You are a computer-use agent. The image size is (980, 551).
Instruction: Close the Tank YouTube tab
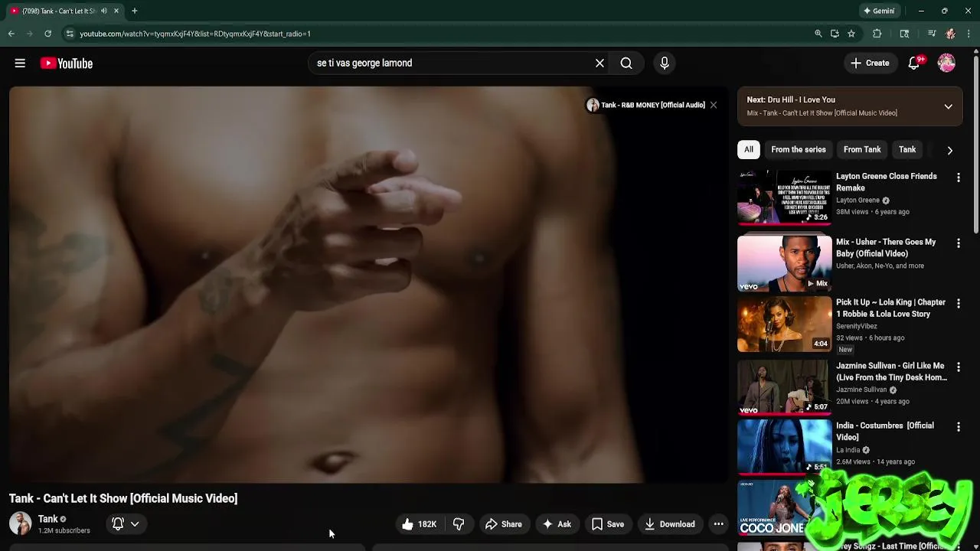(x=116, y=11)
